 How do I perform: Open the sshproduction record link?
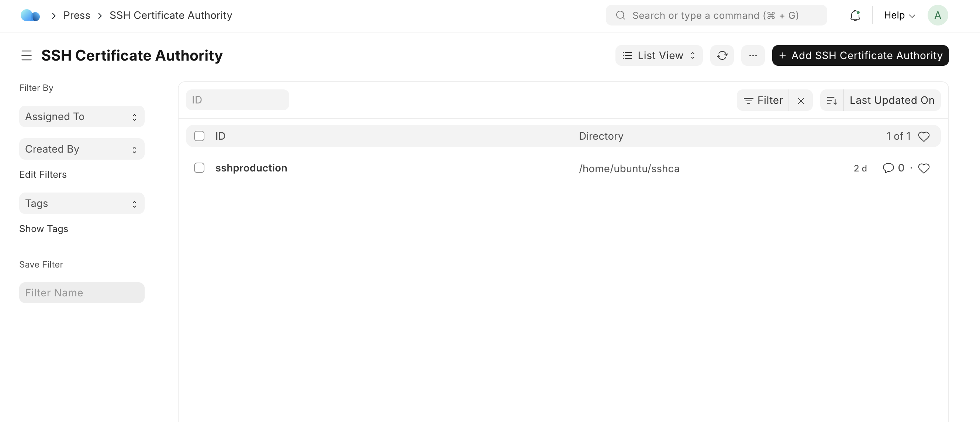(251, 168)
